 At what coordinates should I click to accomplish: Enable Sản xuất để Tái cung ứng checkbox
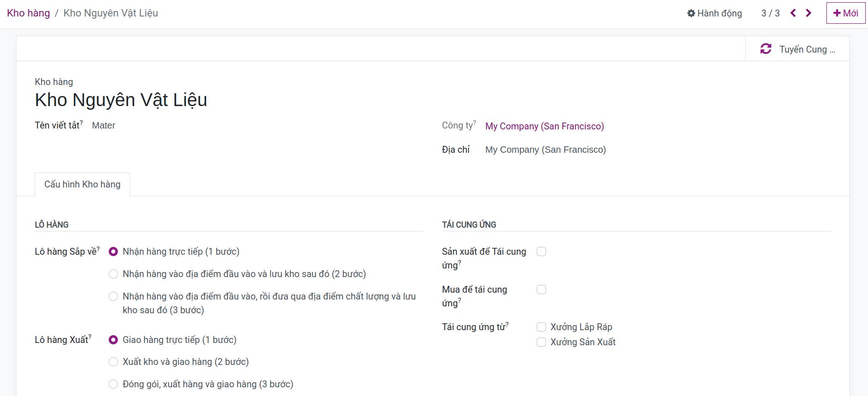coord(541,252)
